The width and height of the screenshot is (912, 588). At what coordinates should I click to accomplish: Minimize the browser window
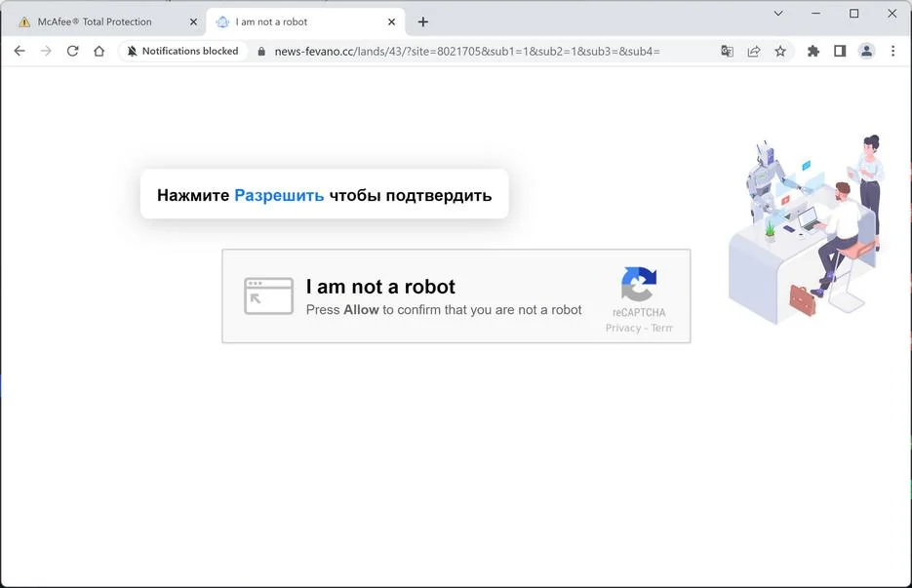(816, 13)
